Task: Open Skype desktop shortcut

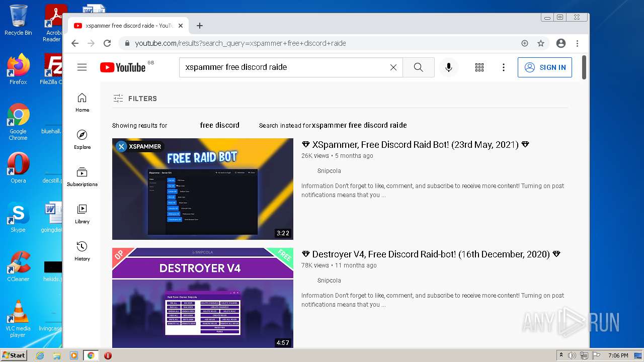Action: pos(18,217)
